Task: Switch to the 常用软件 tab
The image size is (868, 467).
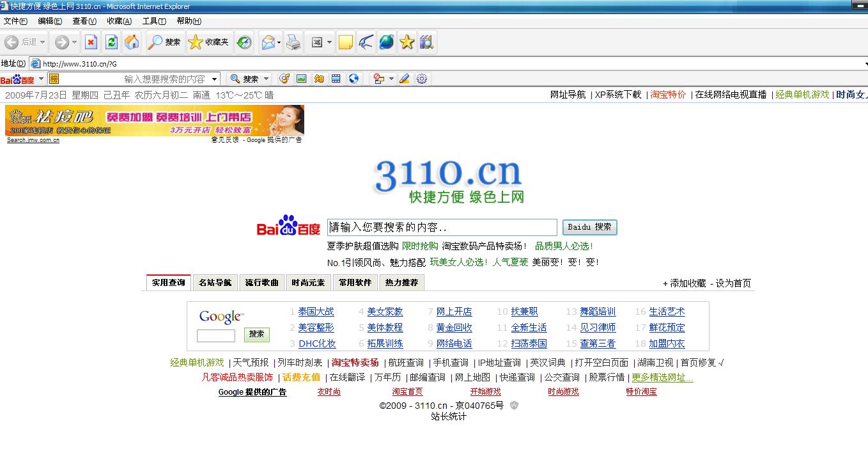Action: coord(355,283)
